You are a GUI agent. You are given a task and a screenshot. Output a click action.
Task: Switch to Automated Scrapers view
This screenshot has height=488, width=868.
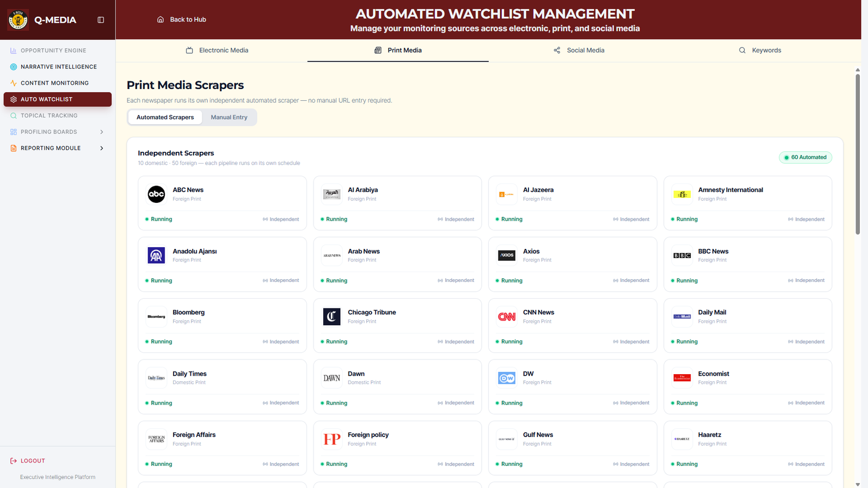point(165,117)
